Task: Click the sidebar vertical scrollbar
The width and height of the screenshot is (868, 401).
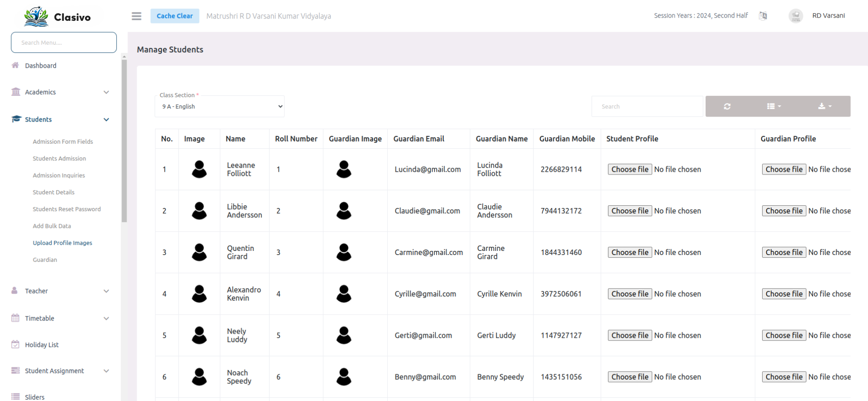Action: [124, 140]
